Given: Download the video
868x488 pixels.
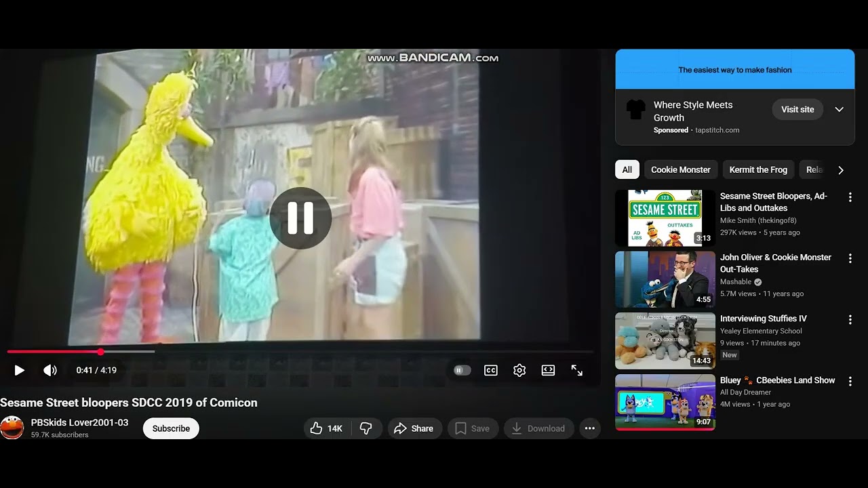Looking at the screenshot, I should click(539, 428).
